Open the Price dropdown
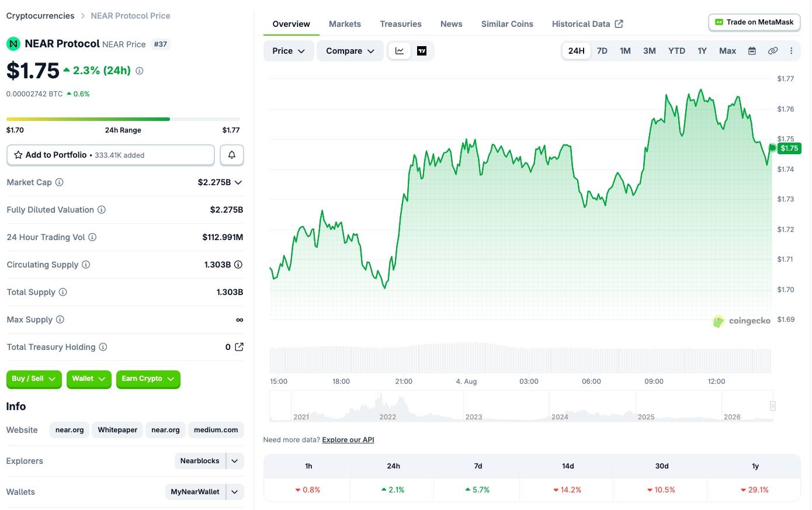Screen dimensions: 812x510 [289, 51]
